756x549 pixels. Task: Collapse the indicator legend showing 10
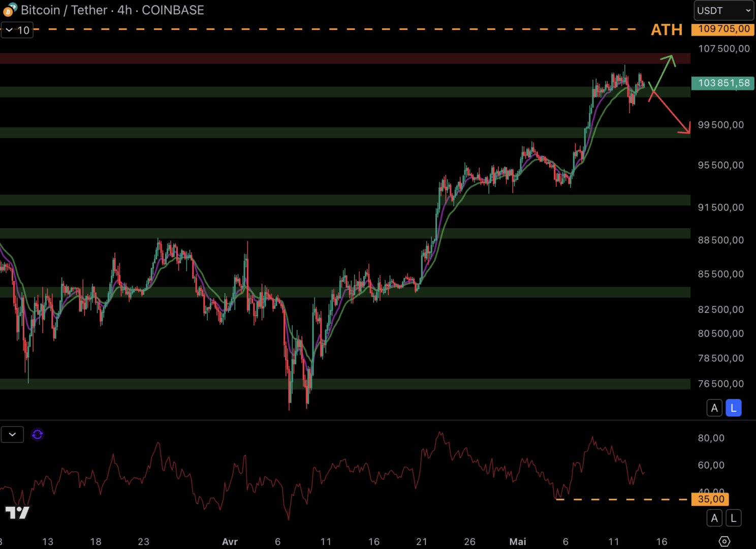pyautogui.click(x=17, y=30)
